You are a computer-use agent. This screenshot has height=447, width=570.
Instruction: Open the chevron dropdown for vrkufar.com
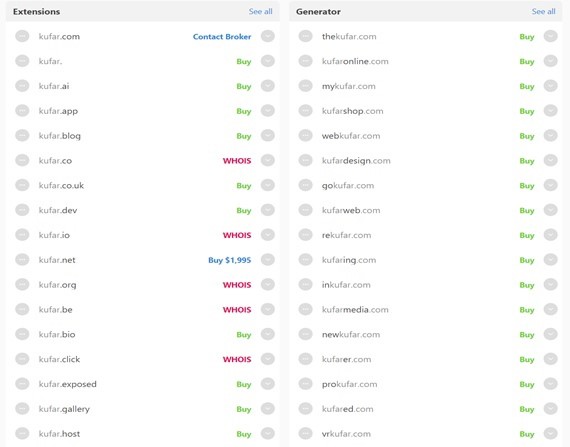[551, 434]
